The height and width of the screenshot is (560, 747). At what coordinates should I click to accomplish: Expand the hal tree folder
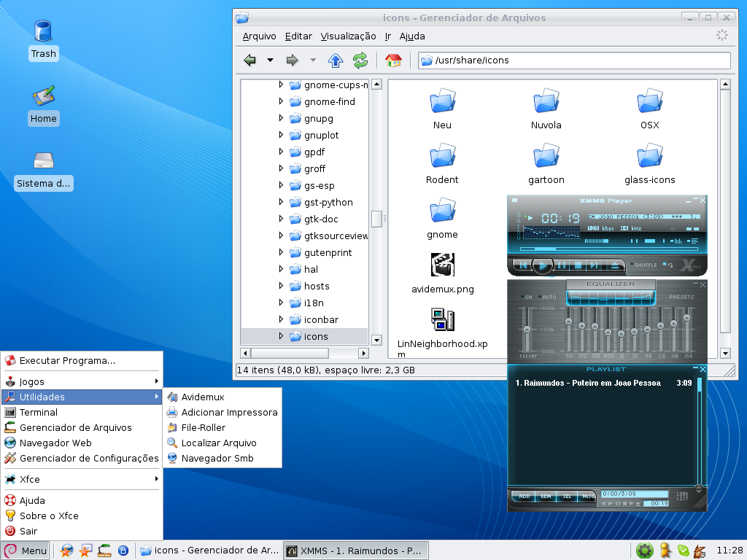(x=281, y=269)
